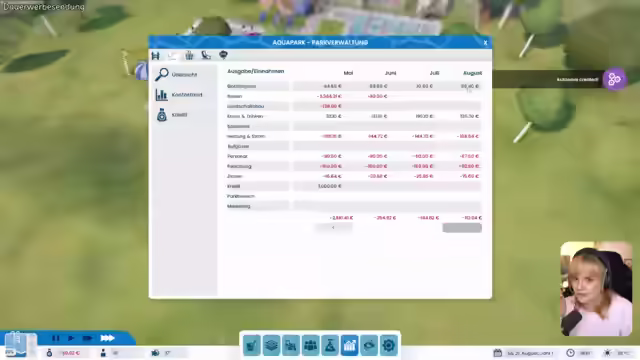Screen dimensions: 640x360
Task: Click the magnifying glass icon
Action: 162,74
